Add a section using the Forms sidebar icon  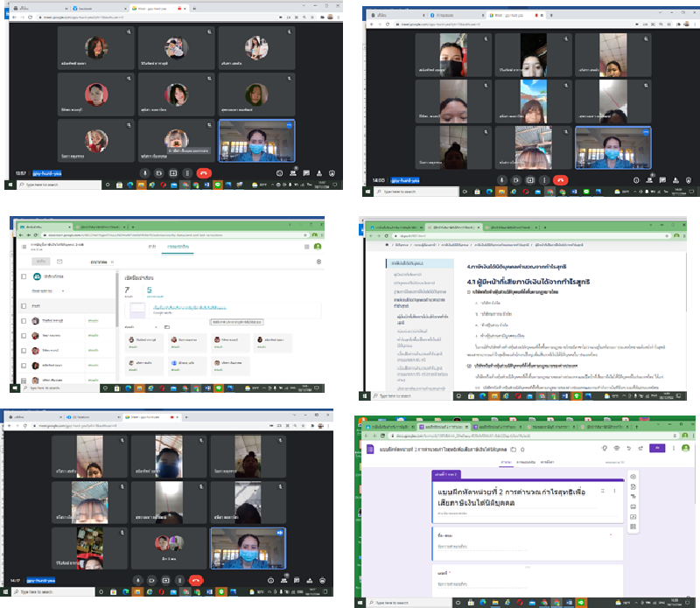click(x=633, y=528)
